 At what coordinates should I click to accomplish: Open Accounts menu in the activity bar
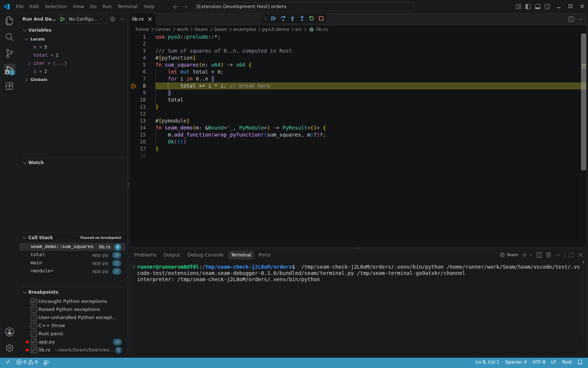(10, 332)
